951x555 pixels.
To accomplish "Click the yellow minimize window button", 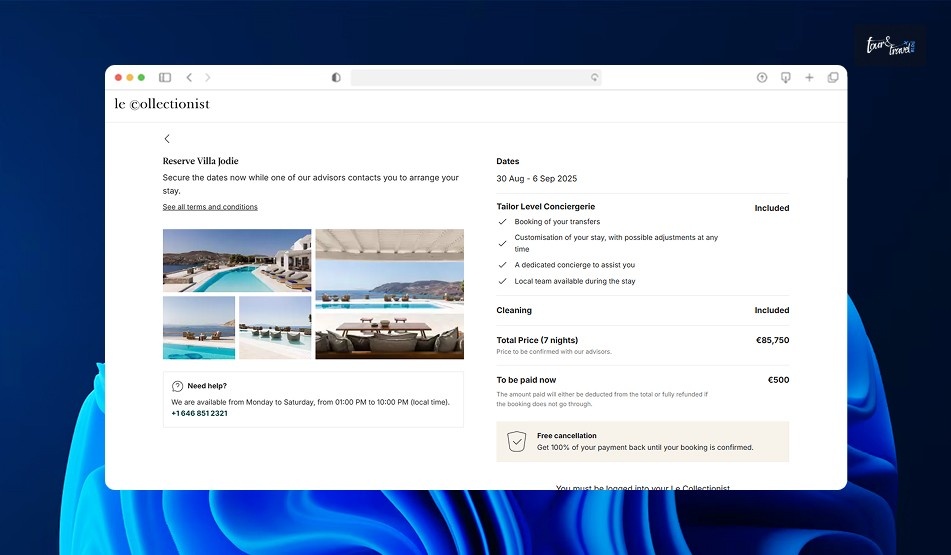I will coord(130,78).
